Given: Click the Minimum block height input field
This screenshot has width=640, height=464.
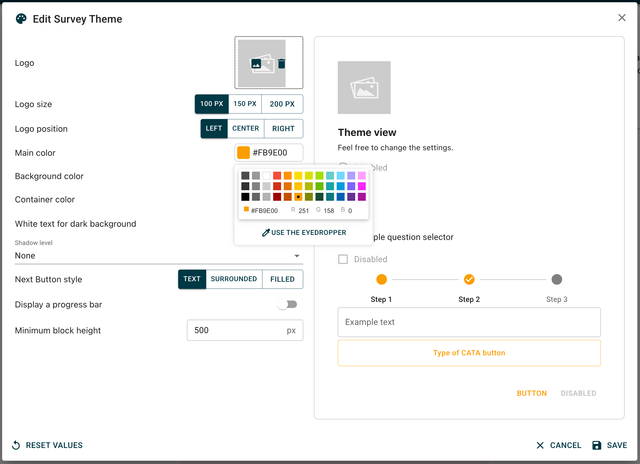Looking at the screenshot, I should click(235, 330).
